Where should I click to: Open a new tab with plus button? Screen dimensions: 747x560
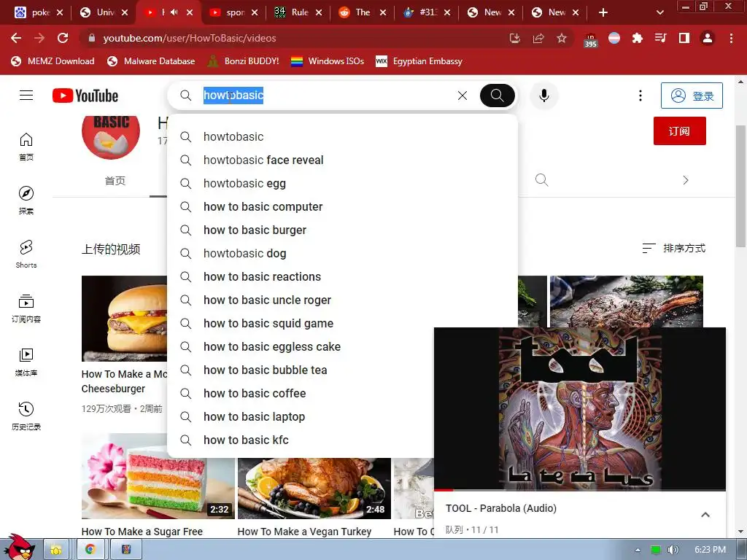click(x=603, y=12)
